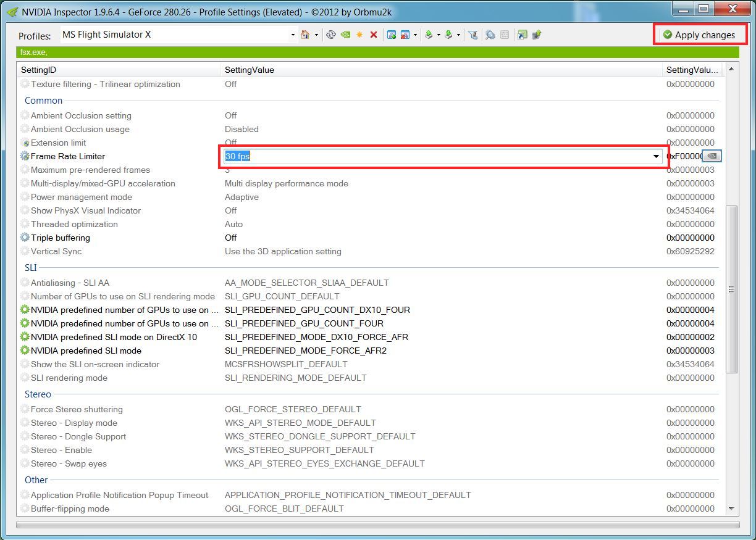Click the gear icon beside Antialiasing - SLI AA
The width and height of the screenshot is (756, 540).
point(25,283)
